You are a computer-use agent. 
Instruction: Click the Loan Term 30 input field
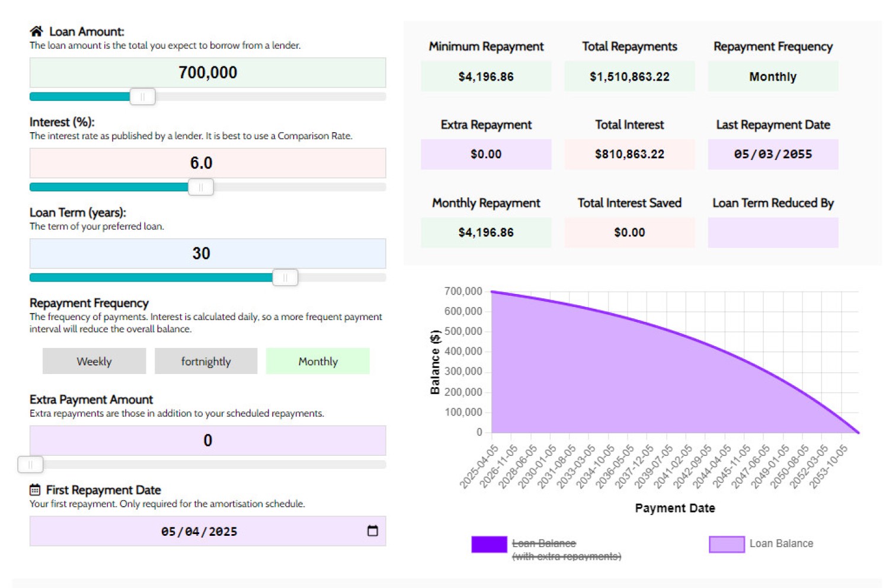[x=207, y=254]
